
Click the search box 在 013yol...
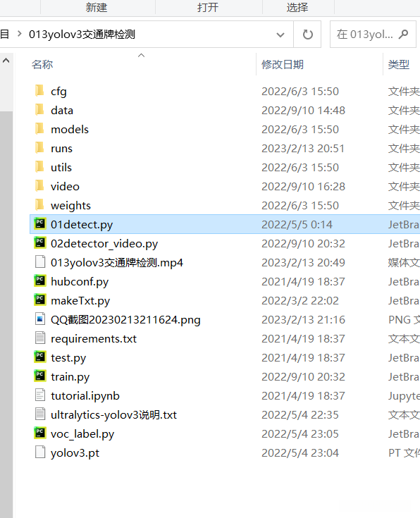click(373, 35)
